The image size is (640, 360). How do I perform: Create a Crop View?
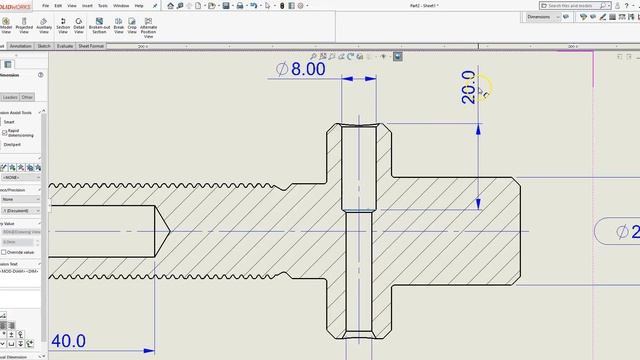[132, 25]
